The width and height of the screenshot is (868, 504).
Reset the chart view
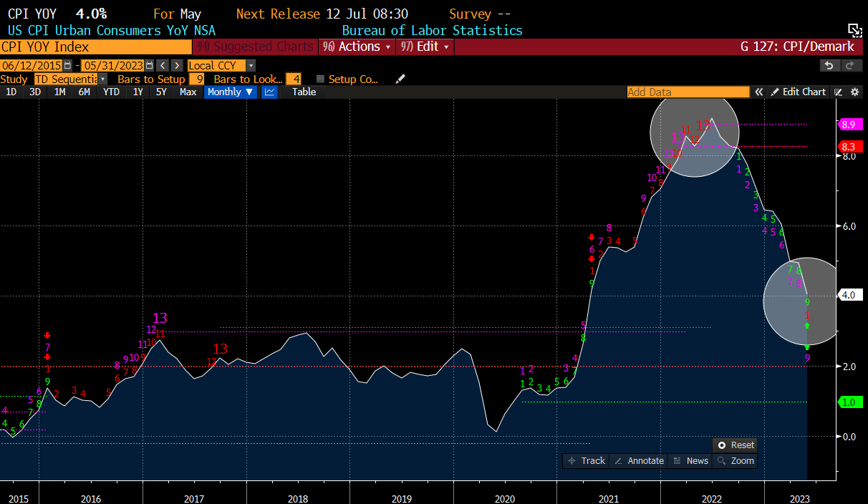click(736, 445)
